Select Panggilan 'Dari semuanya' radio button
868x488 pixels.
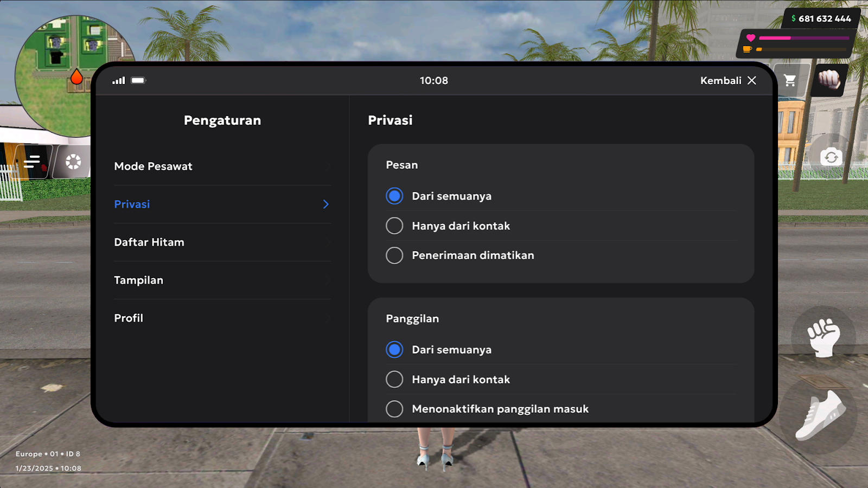pos(394,350)
